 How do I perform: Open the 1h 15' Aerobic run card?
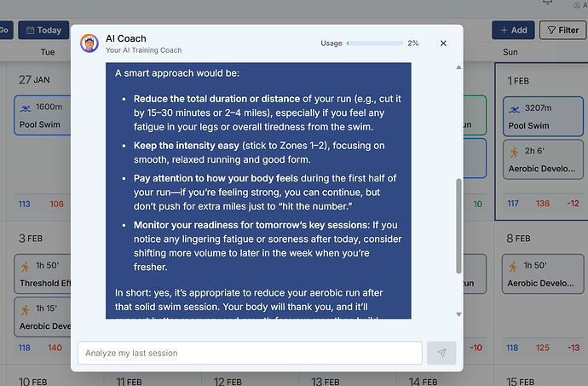[43, 317]
